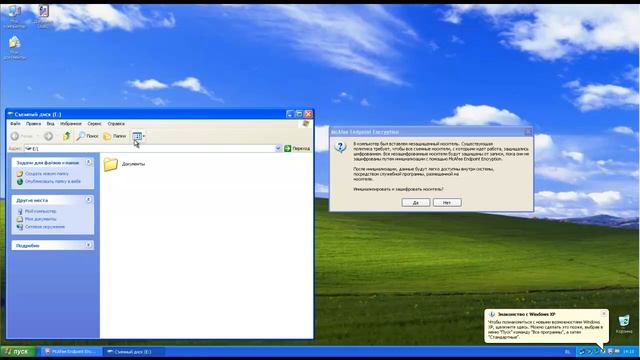Open Мои документы link in Other places

[40, 219]
